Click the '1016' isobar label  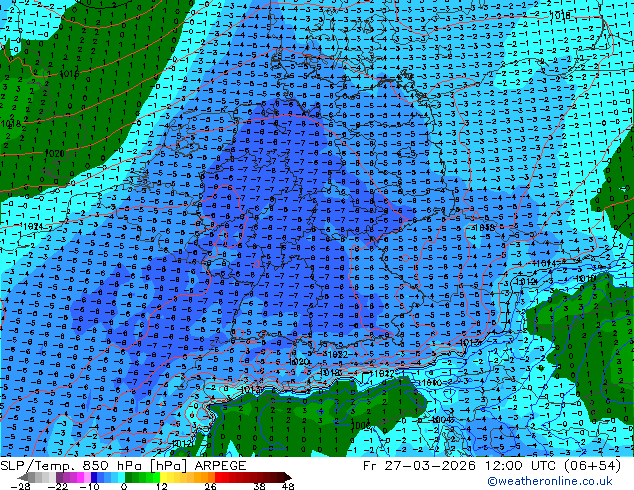[x=69, y=74]
